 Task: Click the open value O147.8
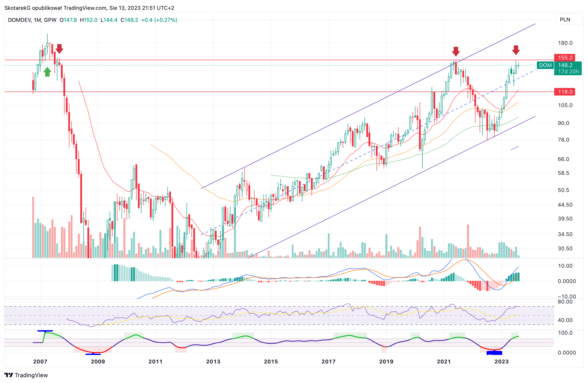(68, 20)
